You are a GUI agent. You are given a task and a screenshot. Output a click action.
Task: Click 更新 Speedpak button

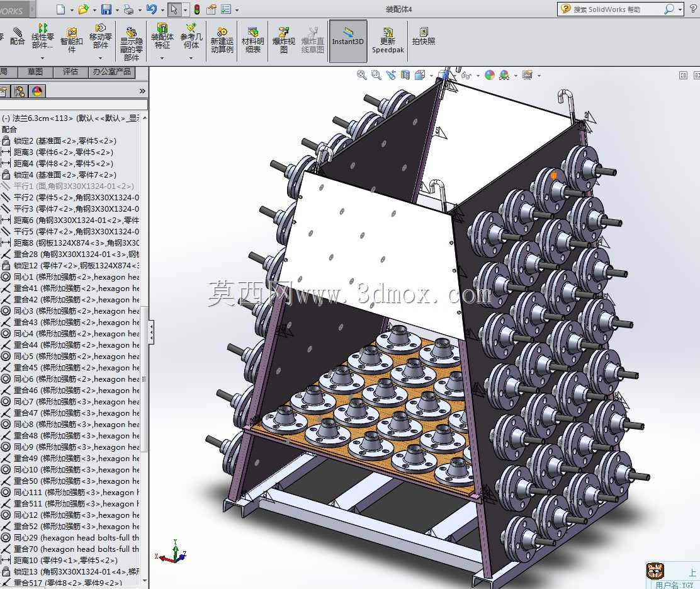coord(388,39)
